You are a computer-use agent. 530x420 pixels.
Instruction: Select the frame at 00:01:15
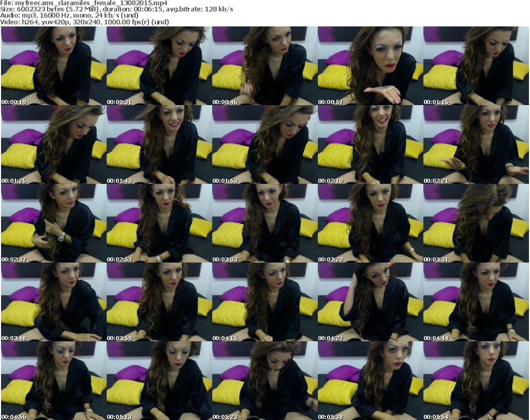point(476,66)
